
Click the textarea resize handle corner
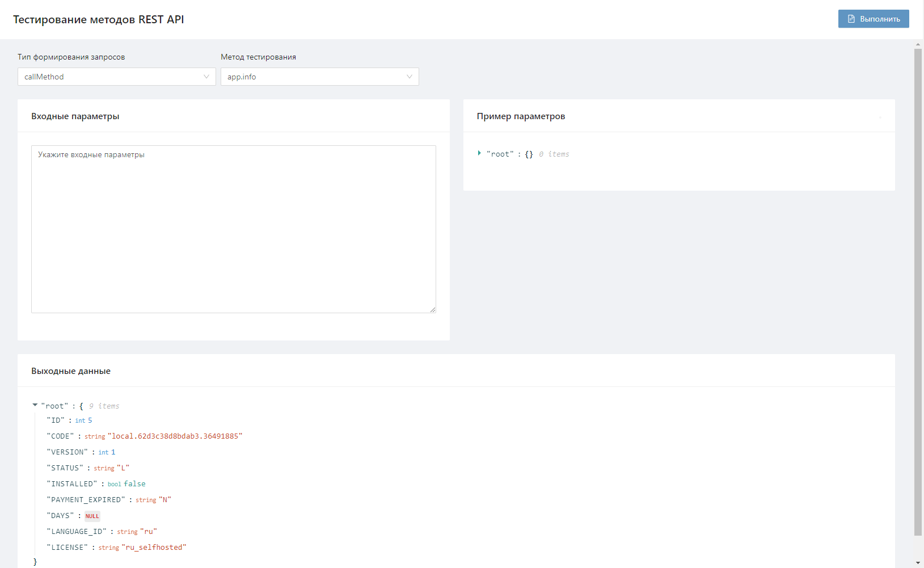[x=433, y=310]
